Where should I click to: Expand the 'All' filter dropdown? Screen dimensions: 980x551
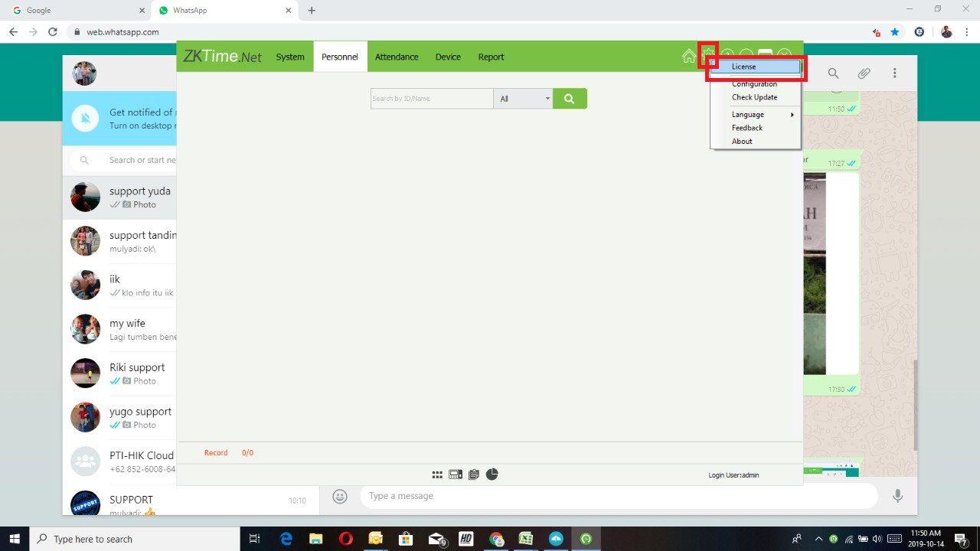pyautogui.click(x=524, y=99)
